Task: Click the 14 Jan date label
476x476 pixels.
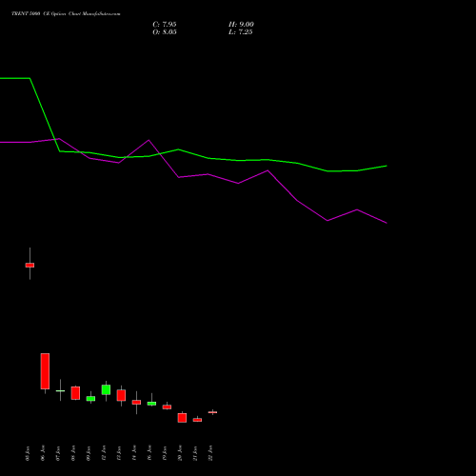Action: click(134, 453)
